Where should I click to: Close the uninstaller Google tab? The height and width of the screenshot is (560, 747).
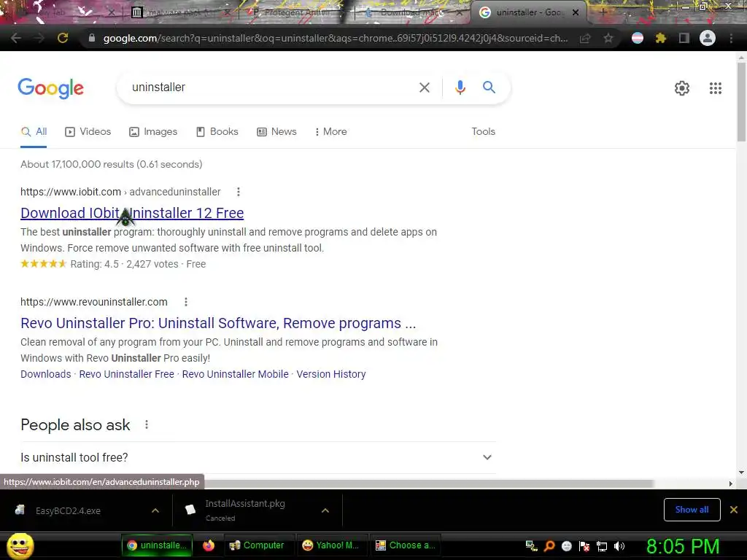pos(576,12)
